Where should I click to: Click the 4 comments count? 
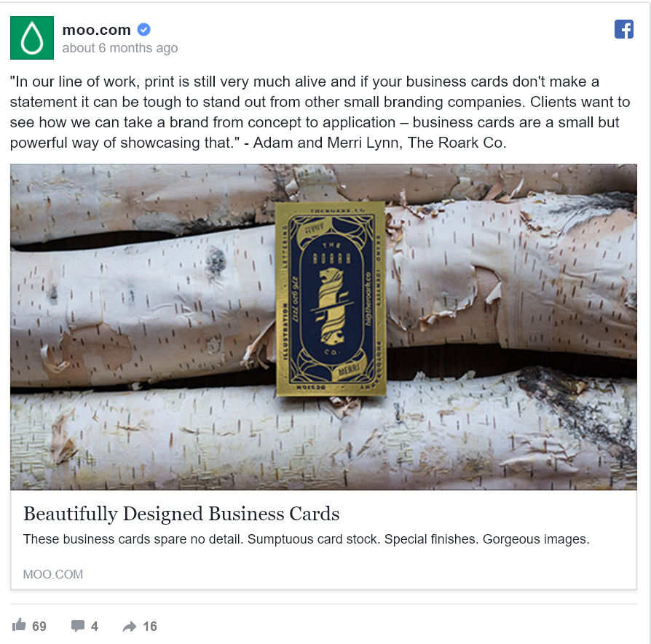[x=94, y=626]
